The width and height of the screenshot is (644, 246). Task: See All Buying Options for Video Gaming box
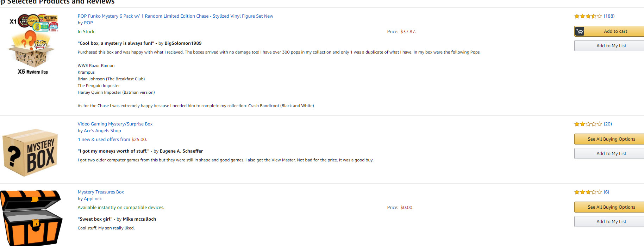(x=611, y=139)
